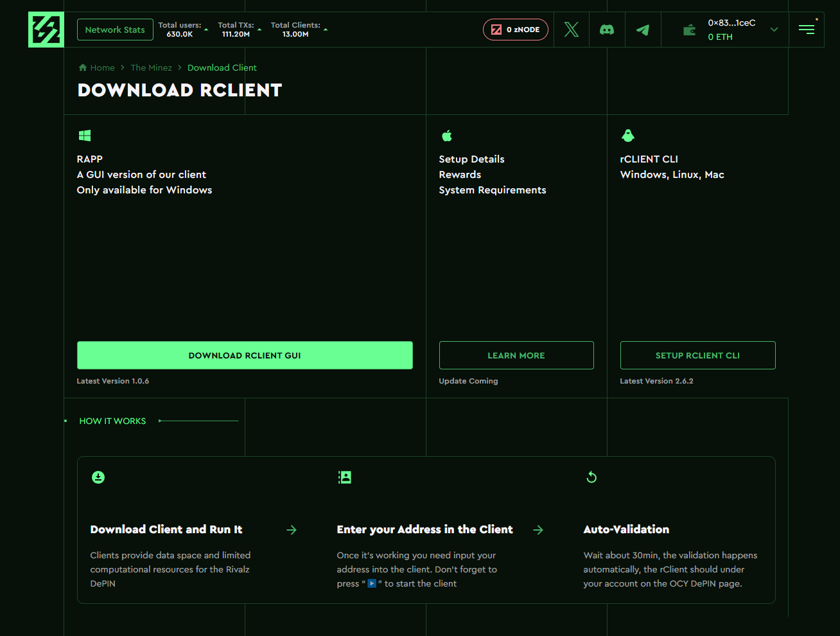Click the Linux penguin icon
Image resolution: width=840 pixels, height=636 pixels.
[628, 135]
